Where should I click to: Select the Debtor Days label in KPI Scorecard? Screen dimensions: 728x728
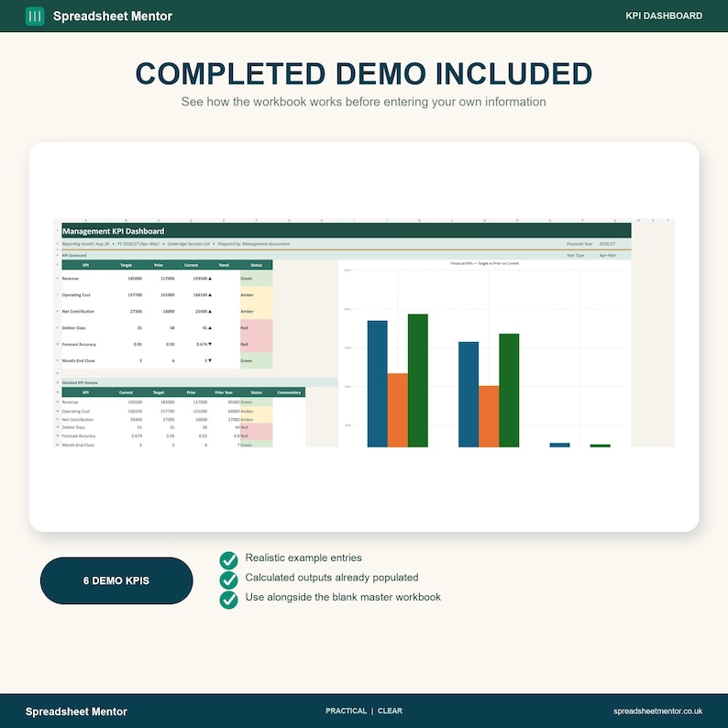pyautogui.click(x=74, y=328)
